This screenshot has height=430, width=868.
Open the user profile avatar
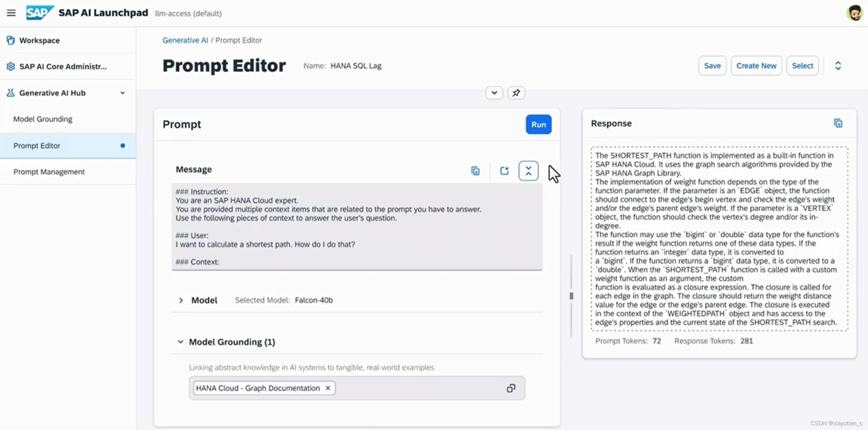855,13
